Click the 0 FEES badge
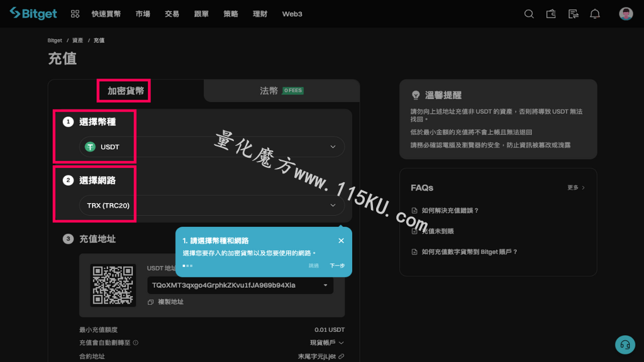Screen dimensions: 644x362 tap(293, 90)
